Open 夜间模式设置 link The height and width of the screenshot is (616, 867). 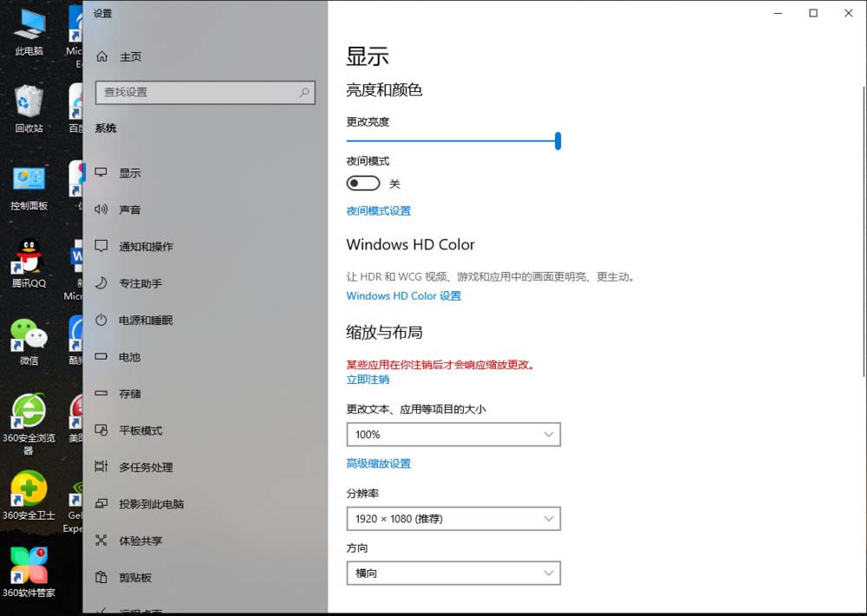click(x=378, y=211)
